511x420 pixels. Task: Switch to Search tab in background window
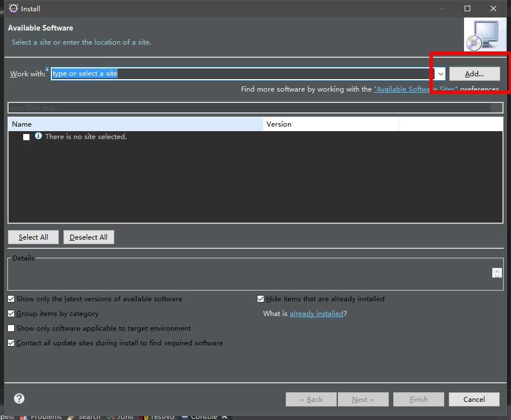pyautogui.click(x=84, y=417)
